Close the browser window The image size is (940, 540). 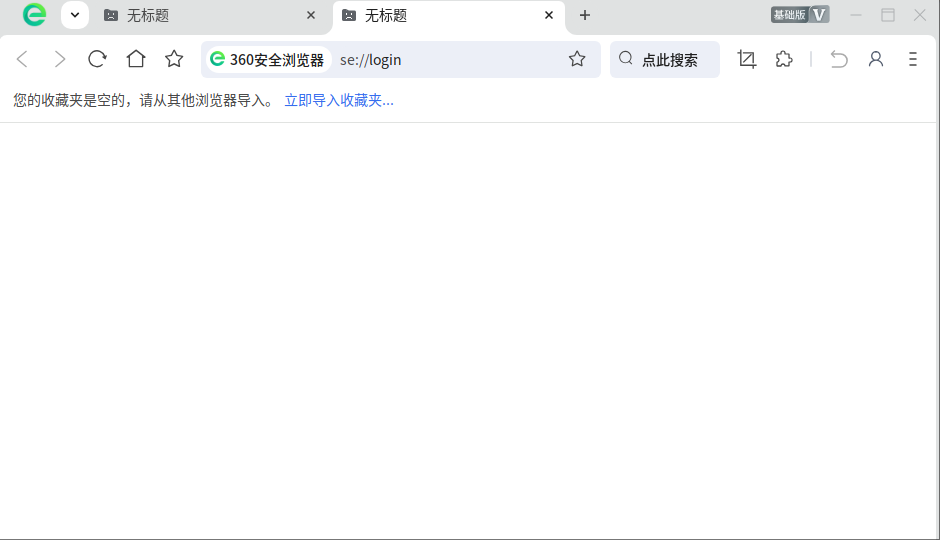click(x=920, y=16)
